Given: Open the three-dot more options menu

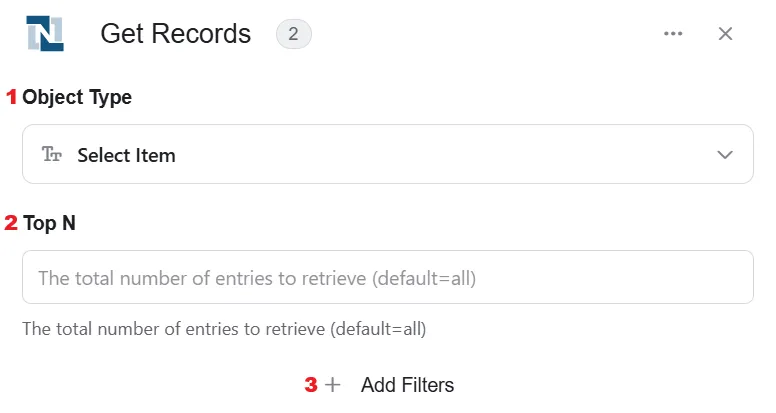Looking at the screenshot, I should coord(673,34).
